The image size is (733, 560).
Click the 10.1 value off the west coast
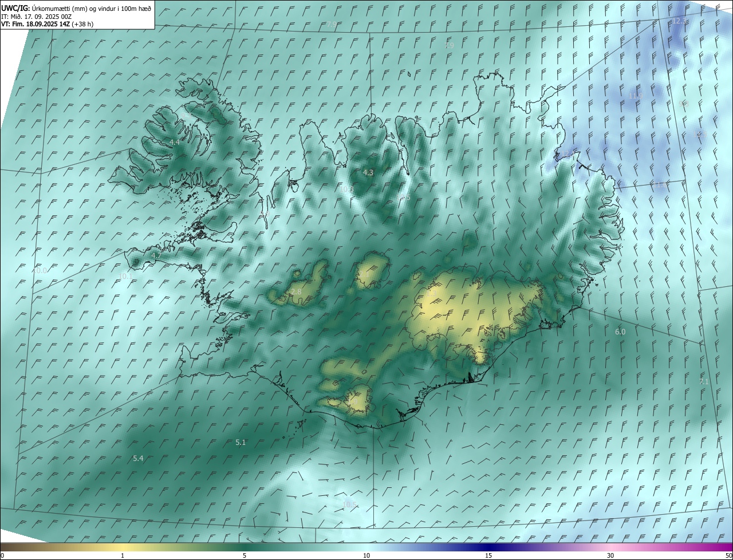(x=125, y=276)
